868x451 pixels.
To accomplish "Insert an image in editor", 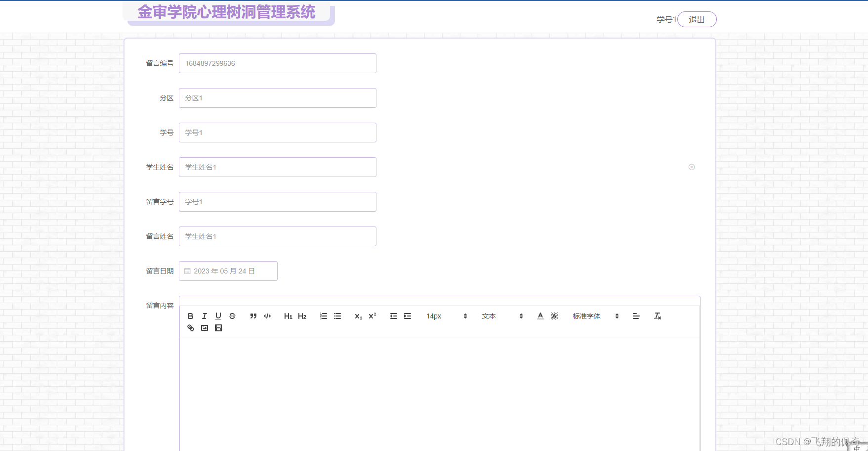I will pos(205,328).
